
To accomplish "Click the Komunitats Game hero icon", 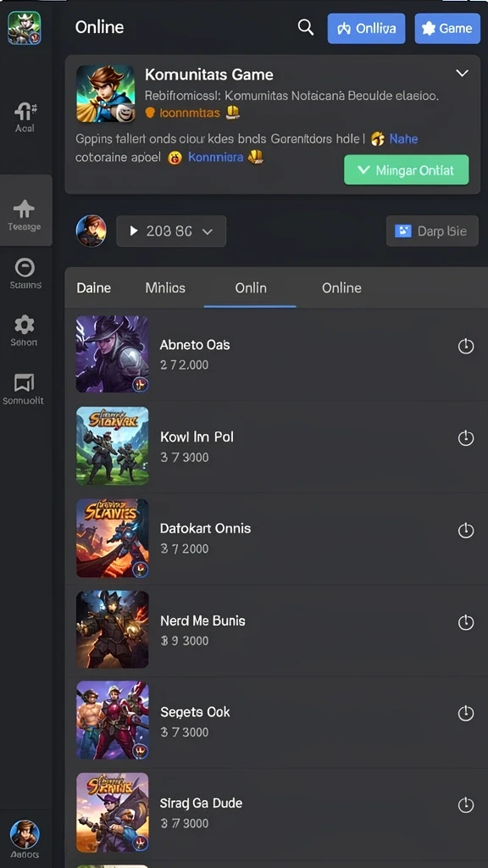I will click(106, 93).
